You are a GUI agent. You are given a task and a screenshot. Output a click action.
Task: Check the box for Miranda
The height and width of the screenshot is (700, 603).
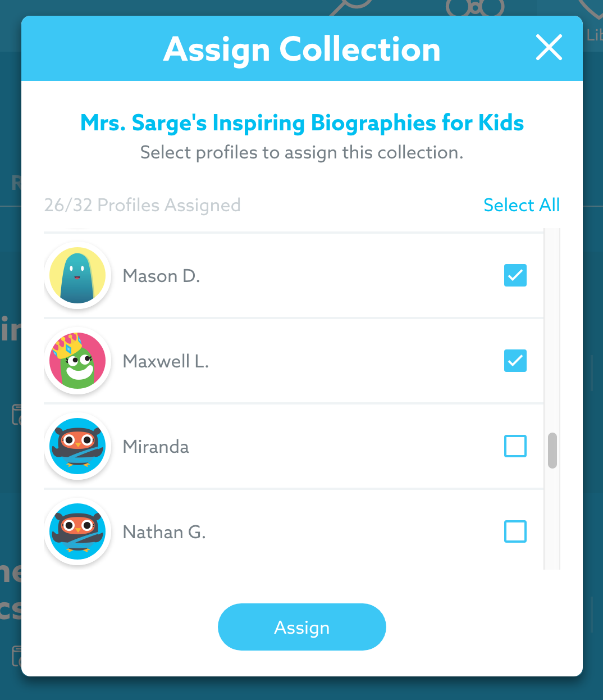pyautogui.click(x=515, y=446)
